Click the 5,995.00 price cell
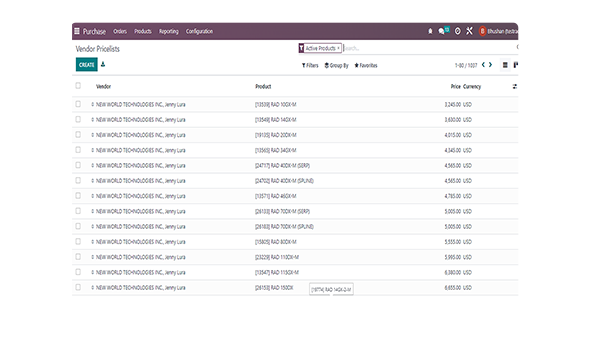 pyautogui.click(x=453, y=257)
